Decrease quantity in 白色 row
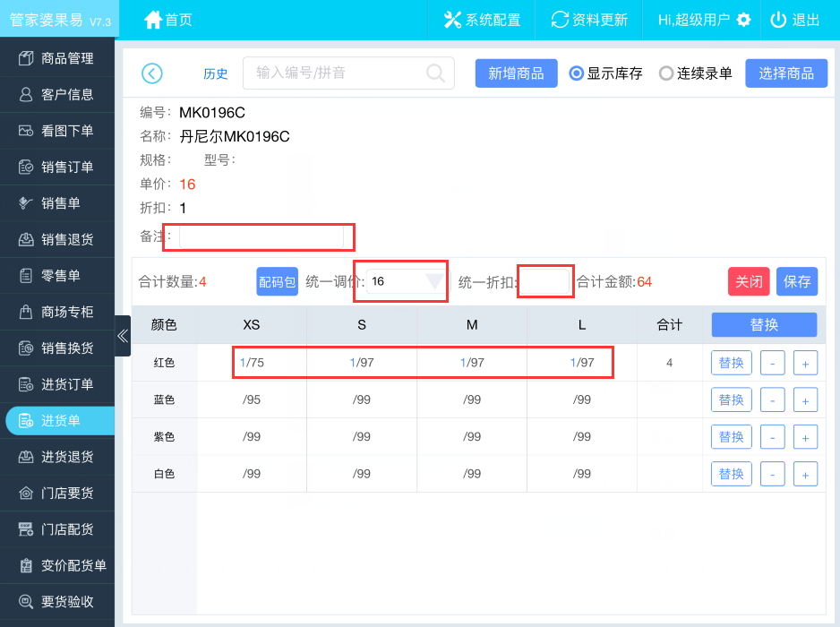Viewport: 840px width, 627px height. point(773,474)
